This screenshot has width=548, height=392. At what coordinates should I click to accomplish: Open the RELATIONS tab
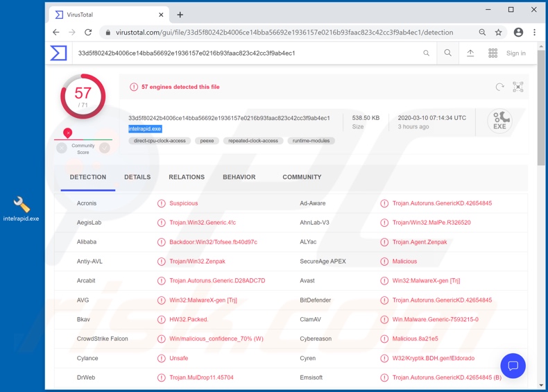click(187, 177)
